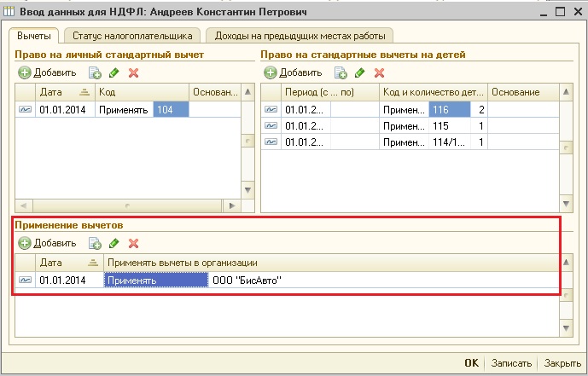Click Код и количество дет... column header
This screenshot has width=588, height=376.
pos(434,92)
